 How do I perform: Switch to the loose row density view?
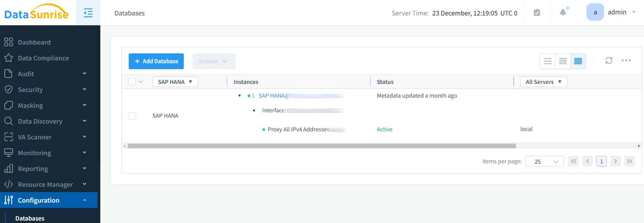click(548, 61)
